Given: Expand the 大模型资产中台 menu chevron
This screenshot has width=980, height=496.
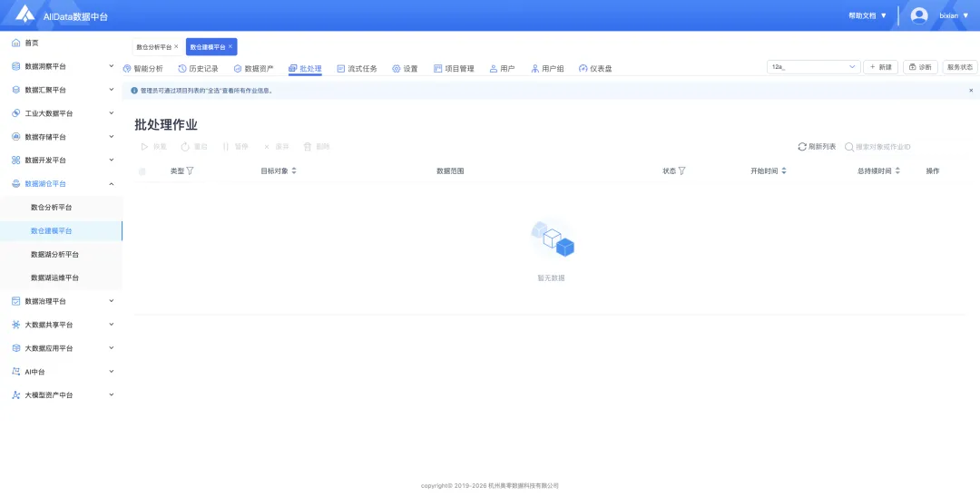Looking at the screenshot, I should point(112,394).
